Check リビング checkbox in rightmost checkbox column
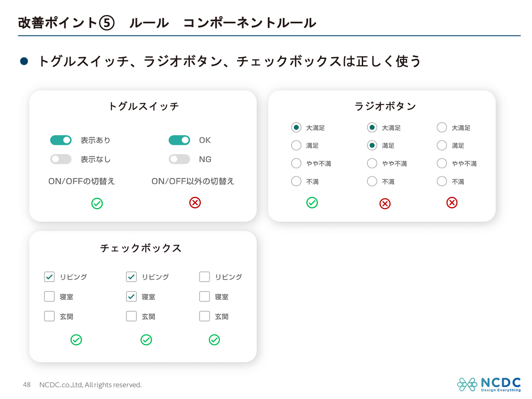 point(204,277)
